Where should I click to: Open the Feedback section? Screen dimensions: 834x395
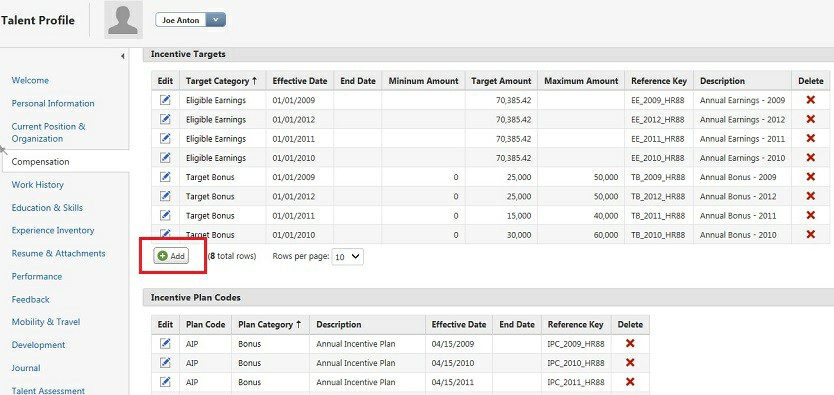click(x=30, y=299)
